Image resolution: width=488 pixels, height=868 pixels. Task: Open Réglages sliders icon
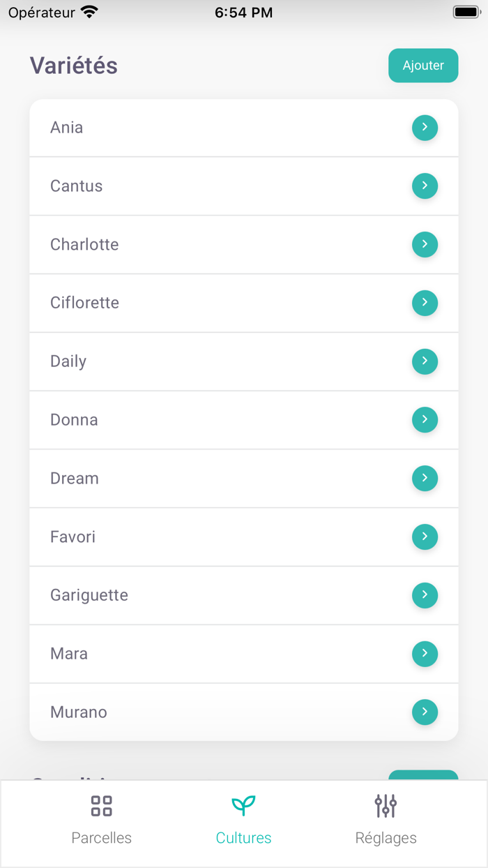pyautogui.click(x=386, y=806)
